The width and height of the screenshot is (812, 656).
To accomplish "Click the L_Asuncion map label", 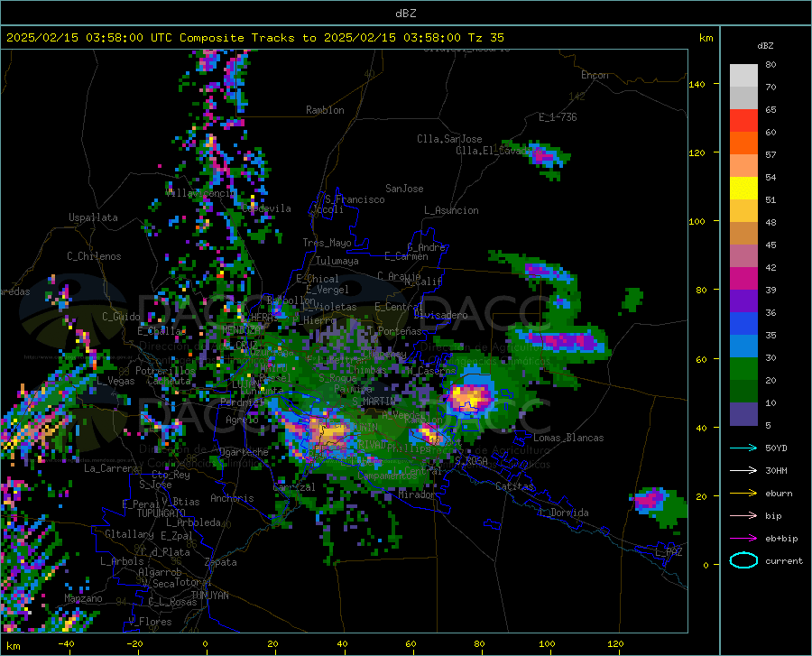I will tap(451, 210).
